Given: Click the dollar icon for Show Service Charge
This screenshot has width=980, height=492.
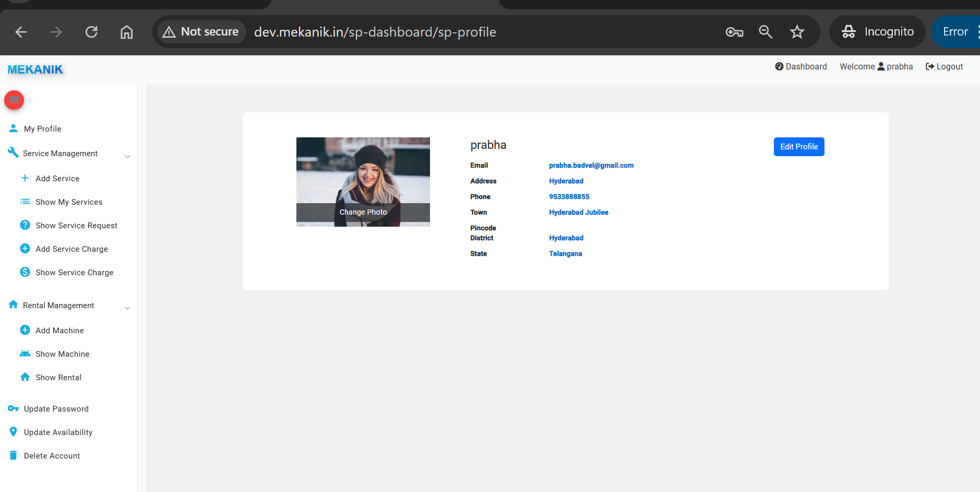Looking at the screenshot, I should [25, 272].
